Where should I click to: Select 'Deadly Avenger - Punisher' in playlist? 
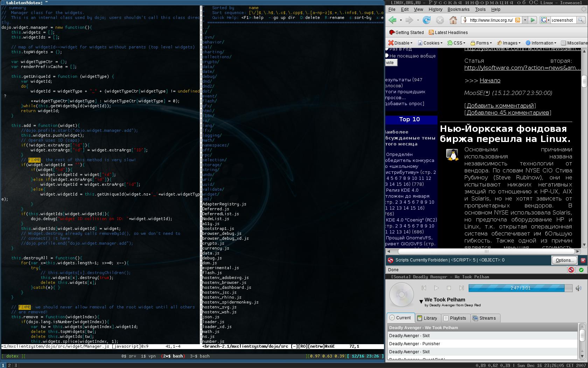[483, 343]
